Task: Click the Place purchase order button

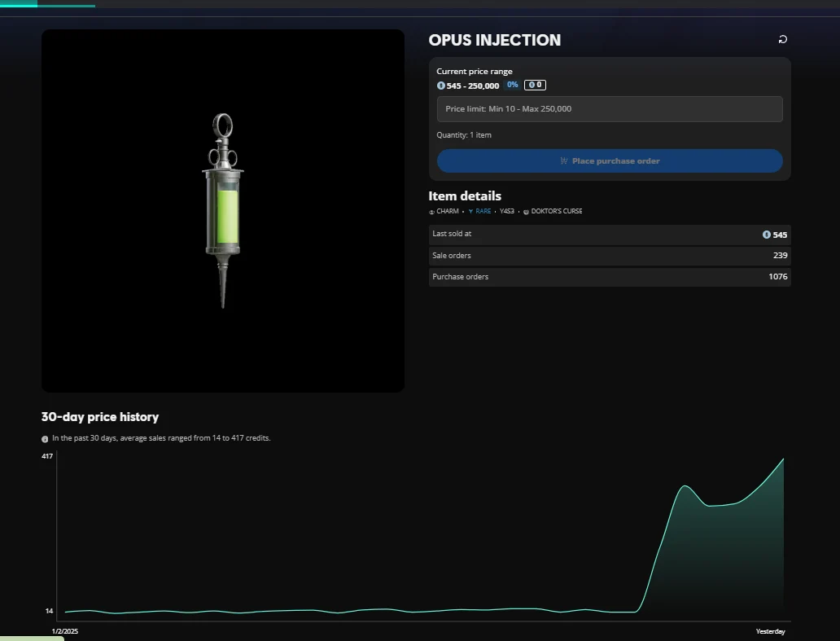Action: pyautogui.click(x=610, y=160)
